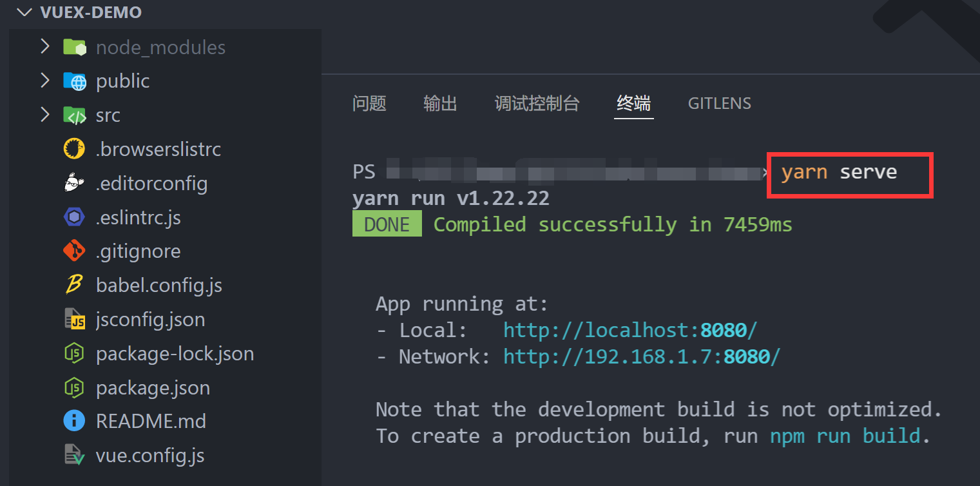This screenshot has height=486, width=980.
Task: Switch to the GITLENS tab
Action: pos(720,103)
